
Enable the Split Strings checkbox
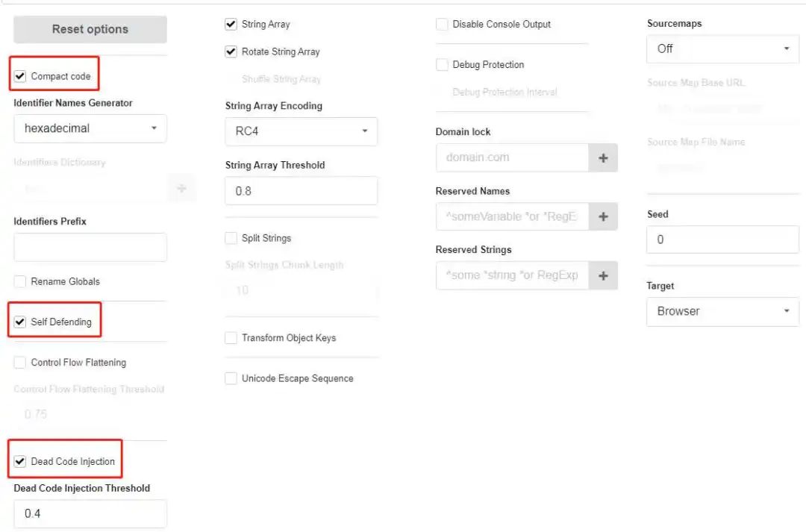231,238
